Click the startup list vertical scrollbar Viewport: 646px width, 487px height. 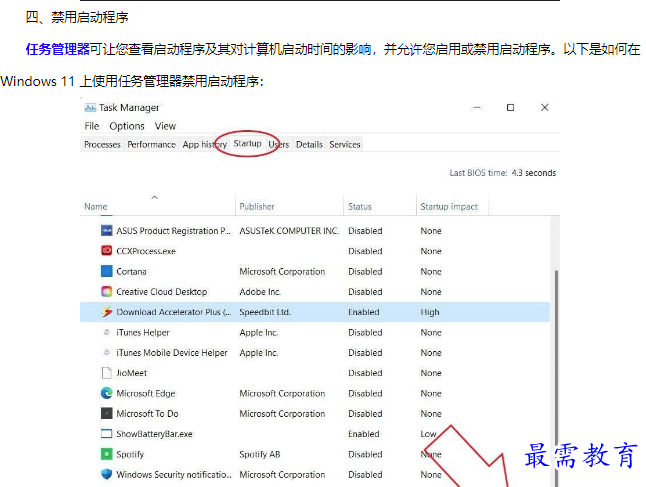pos(556,379)
